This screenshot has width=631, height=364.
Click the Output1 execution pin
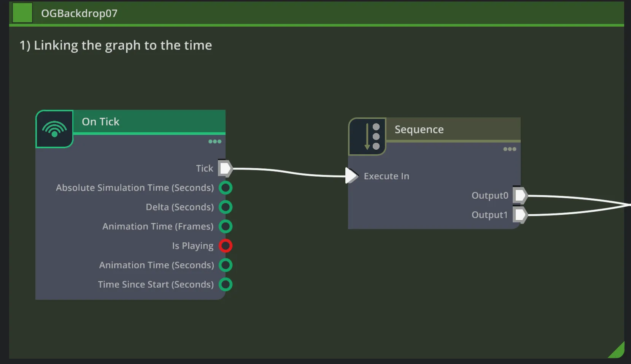click(x=520, y=215)
